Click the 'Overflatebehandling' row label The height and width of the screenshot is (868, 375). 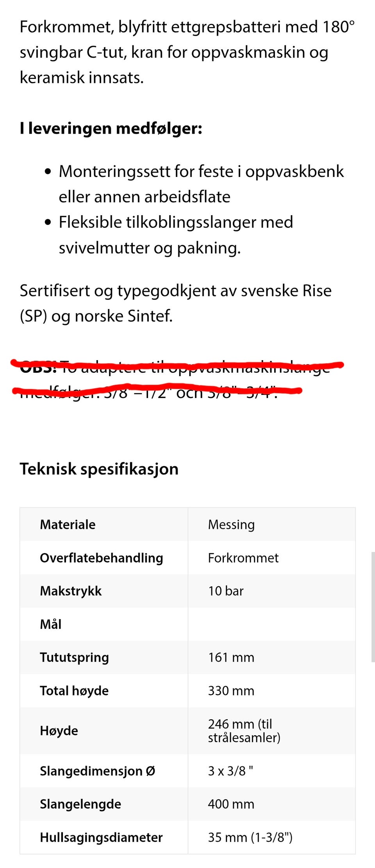[102, 557]
